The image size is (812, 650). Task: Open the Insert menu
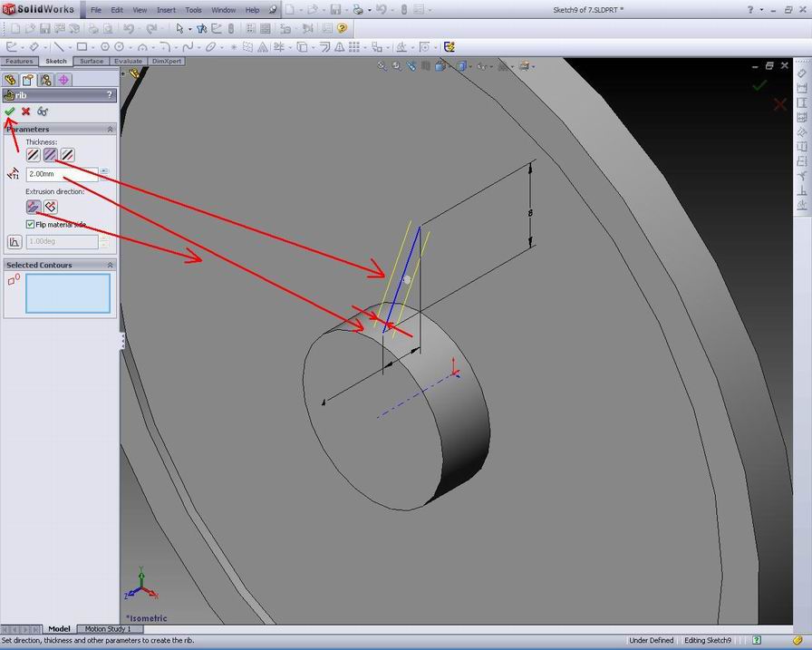point(165,10)
